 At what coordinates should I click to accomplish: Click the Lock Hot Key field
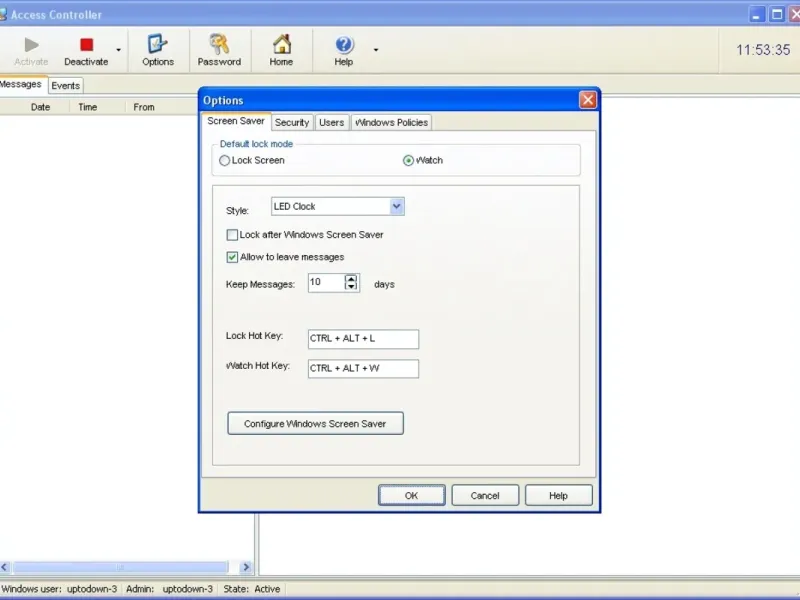click(363, 339)
